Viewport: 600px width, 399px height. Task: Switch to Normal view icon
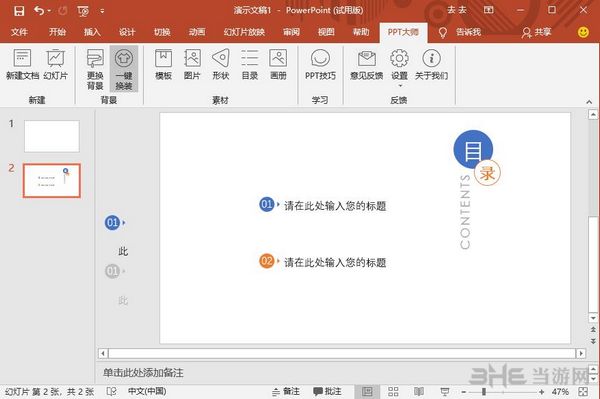pos(367,391)
